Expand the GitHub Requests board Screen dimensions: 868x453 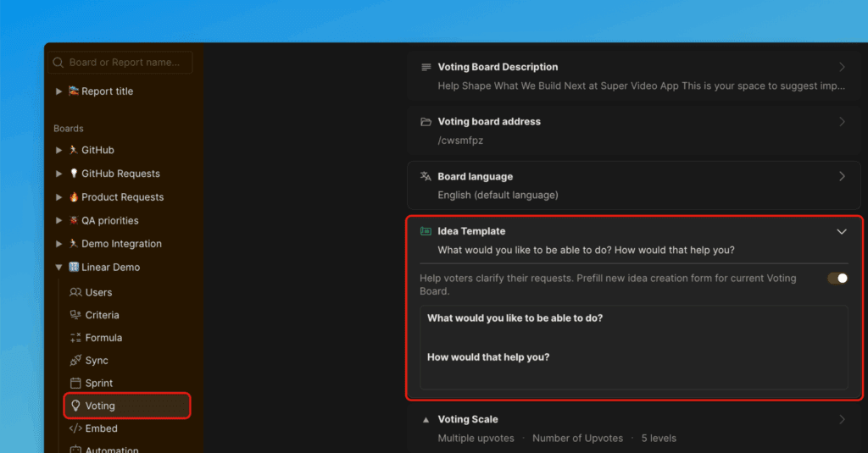point(58,174)
